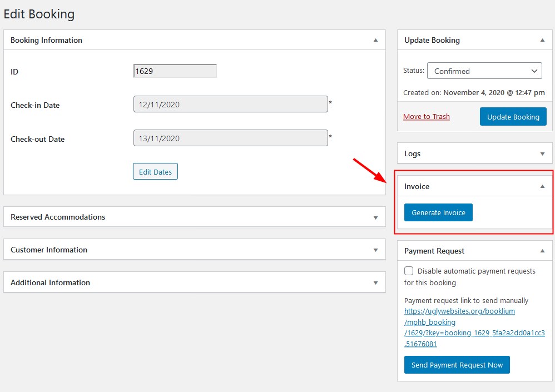Expand the Additional Information panel arrow
Viewport: 555px width, 392px height.
(x=375, y=282)
